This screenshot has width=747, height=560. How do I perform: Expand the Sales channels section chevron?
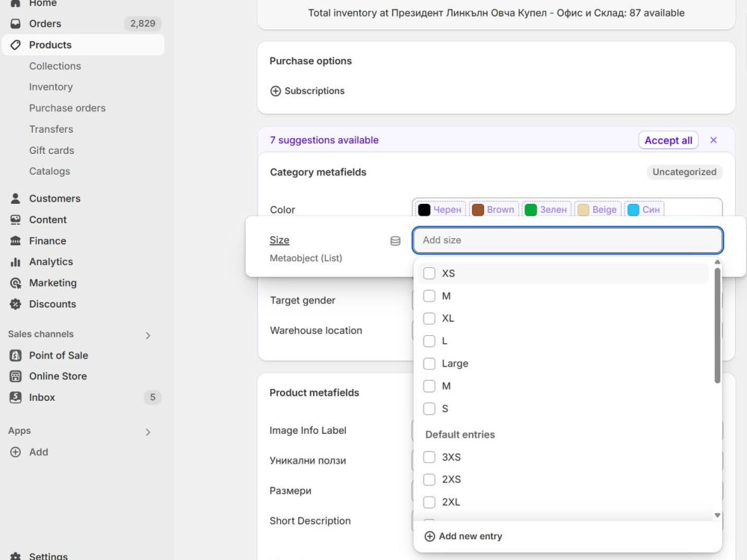tap(148, 336)
